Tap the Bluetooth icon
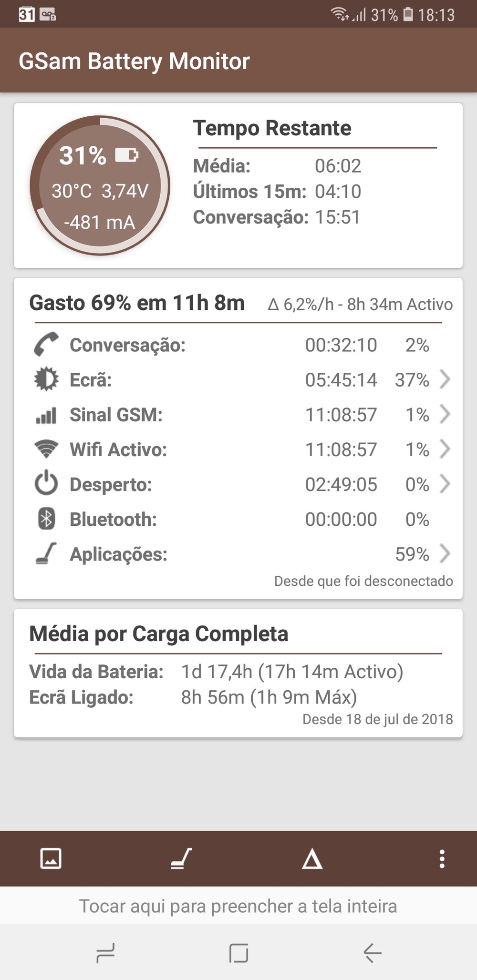477x980 pixels. (x=46, y=519)
